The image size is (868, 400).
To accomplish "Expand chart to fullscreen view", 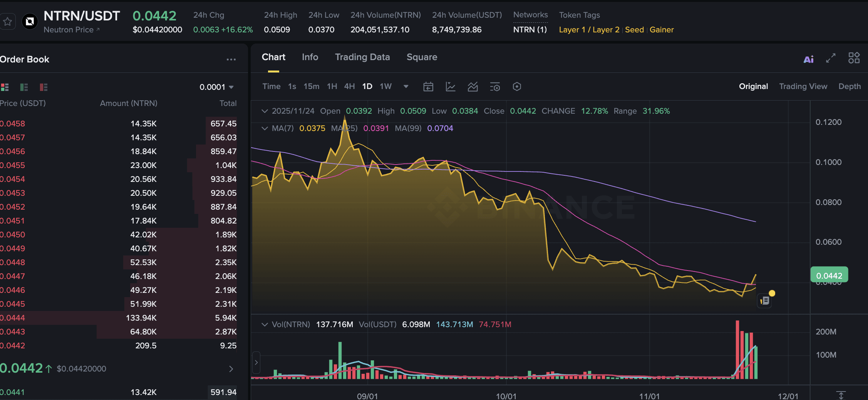I will click(831, 58).
